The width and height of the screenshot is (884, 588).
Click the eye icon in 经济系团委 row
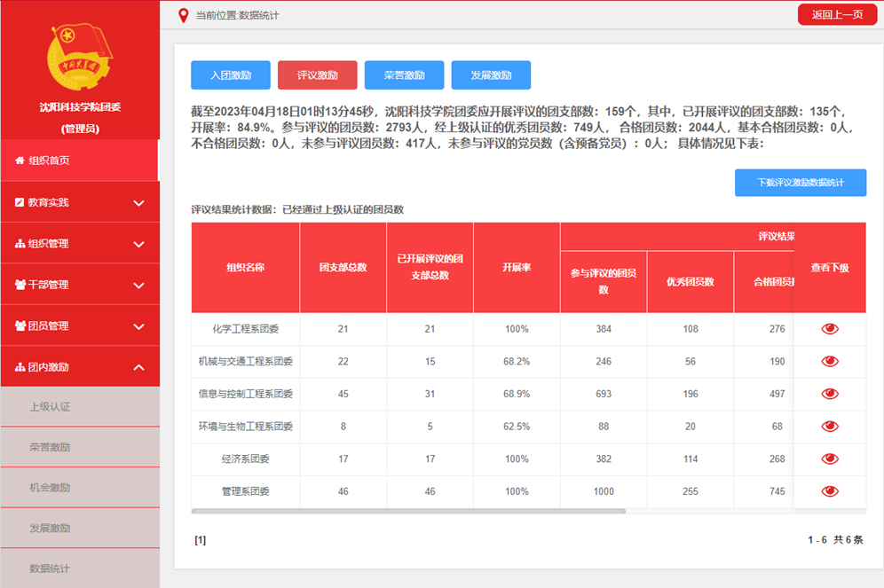pos(830,459)
